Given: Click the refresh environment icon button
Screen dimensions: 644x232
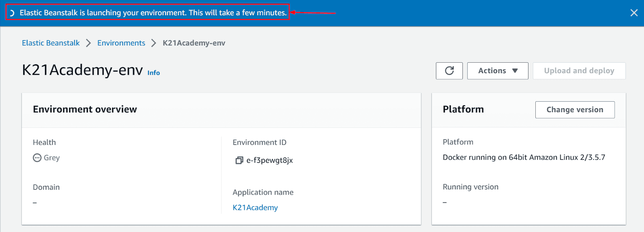Looking at the screenshot, I should point(449,71).
